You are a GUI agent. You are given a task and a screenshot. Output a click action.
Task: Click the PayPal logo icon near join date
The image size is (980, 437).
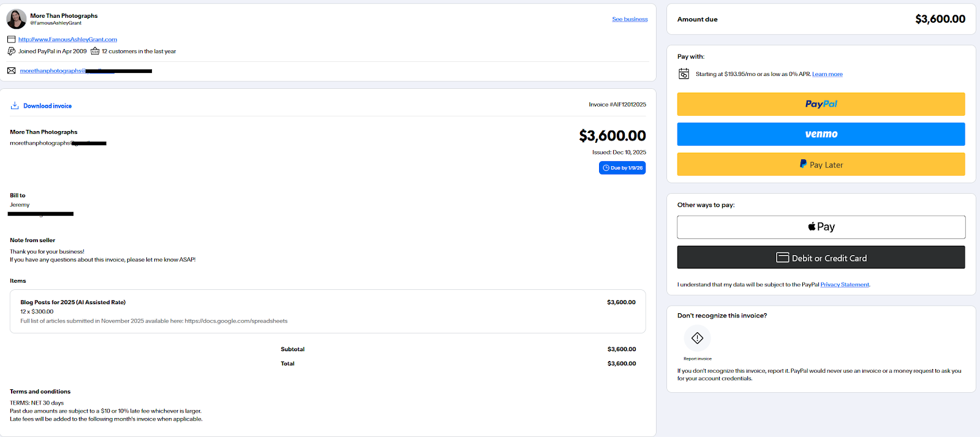coord(11,51)
